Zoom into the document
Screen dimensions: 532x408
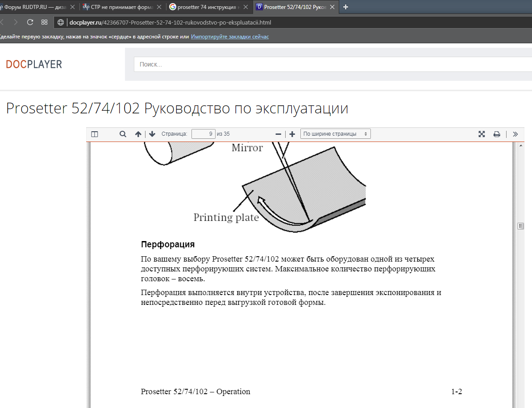[x=292, y=133]
